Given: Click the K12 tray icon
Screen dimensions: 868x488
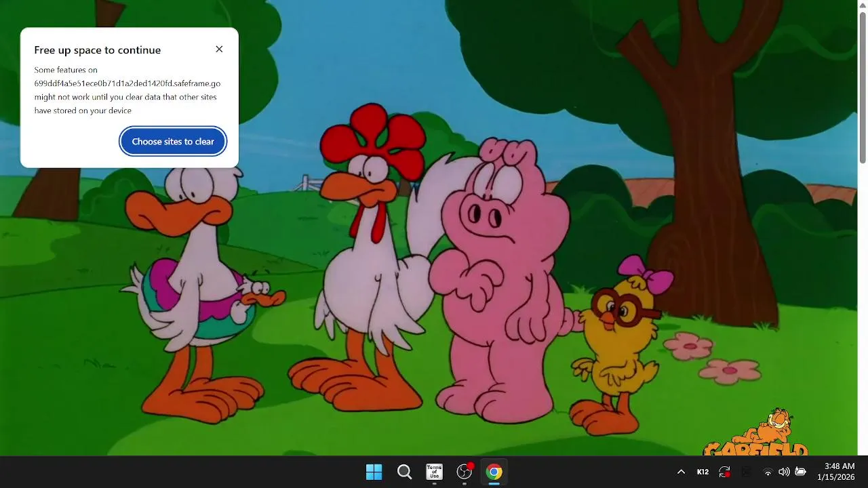Looking at the screenshot, I should point(703,472).
